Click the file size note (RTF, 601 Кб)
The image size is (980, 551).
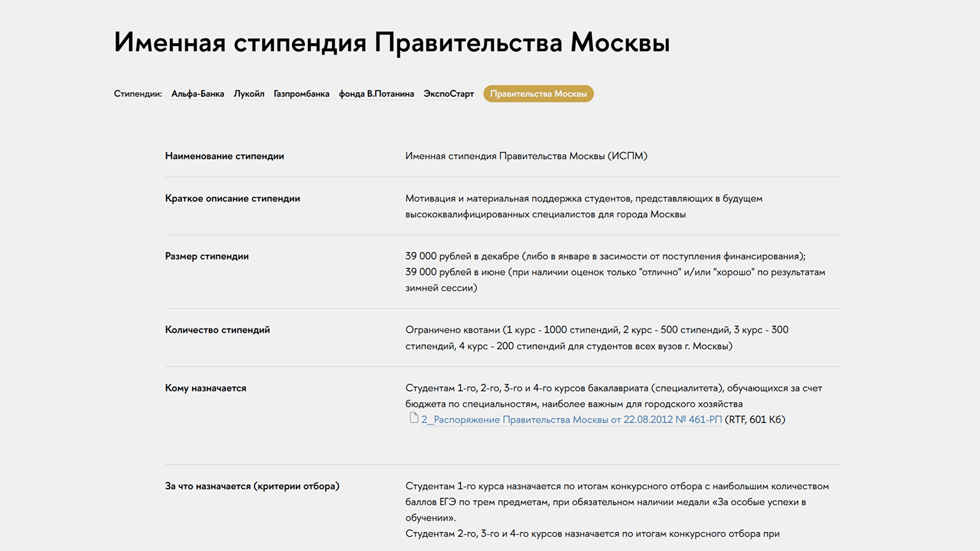(755, 420)
